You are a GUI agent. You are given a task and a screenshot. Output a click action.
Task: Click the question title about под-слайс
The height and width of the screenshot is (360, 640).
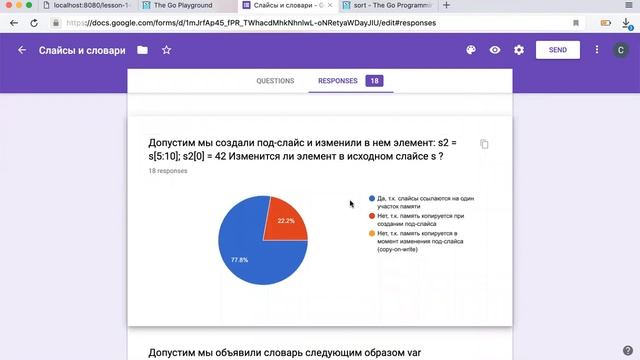click(x=302, y=149)
